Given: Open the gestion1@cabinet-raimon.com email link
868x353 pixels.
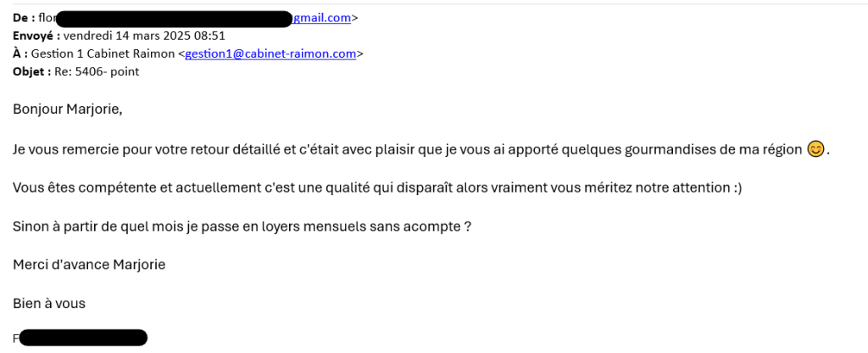Looking at the screenshot, I should 270,53.
